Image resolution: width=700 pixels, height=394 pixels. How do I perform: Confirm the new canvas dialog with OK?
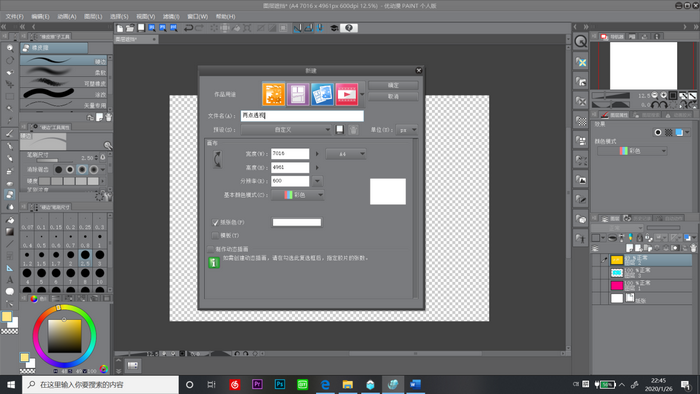(x=393, y=85)
